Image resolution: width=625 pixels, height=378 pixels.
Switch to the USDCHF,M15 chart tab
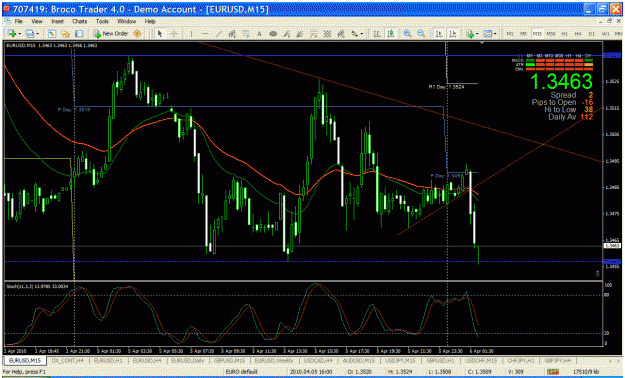[481, 360]
